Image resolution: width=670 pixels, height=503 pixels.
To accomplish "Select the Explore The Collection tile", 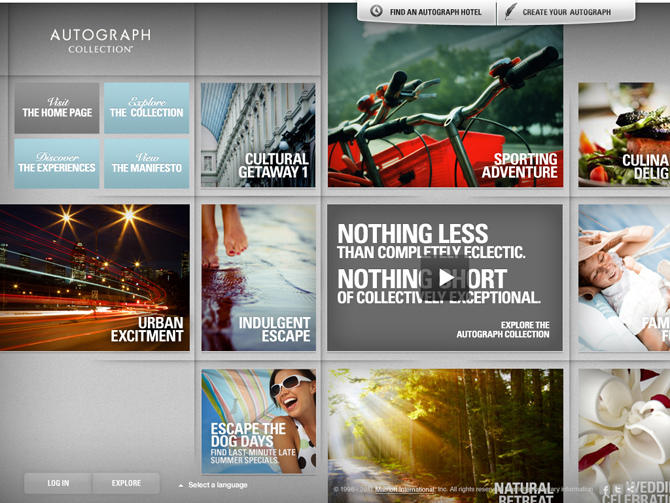I will click(x=146, y=108).
